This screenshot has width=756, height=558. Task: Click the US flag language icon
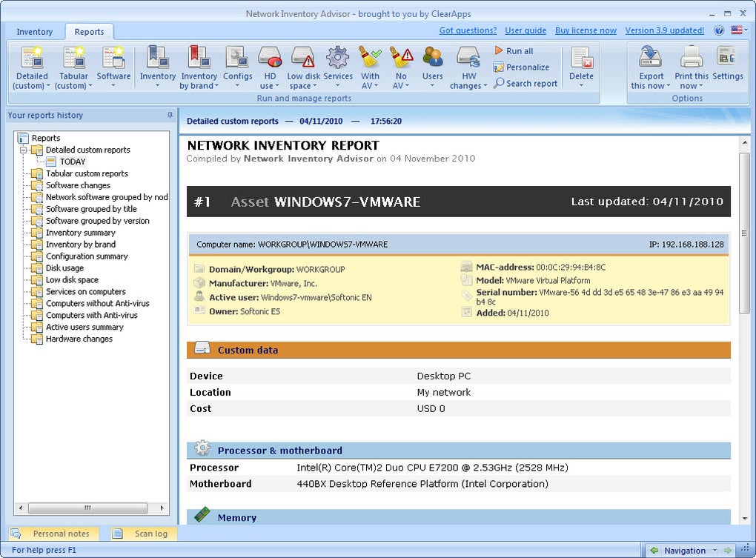point(737,30)
